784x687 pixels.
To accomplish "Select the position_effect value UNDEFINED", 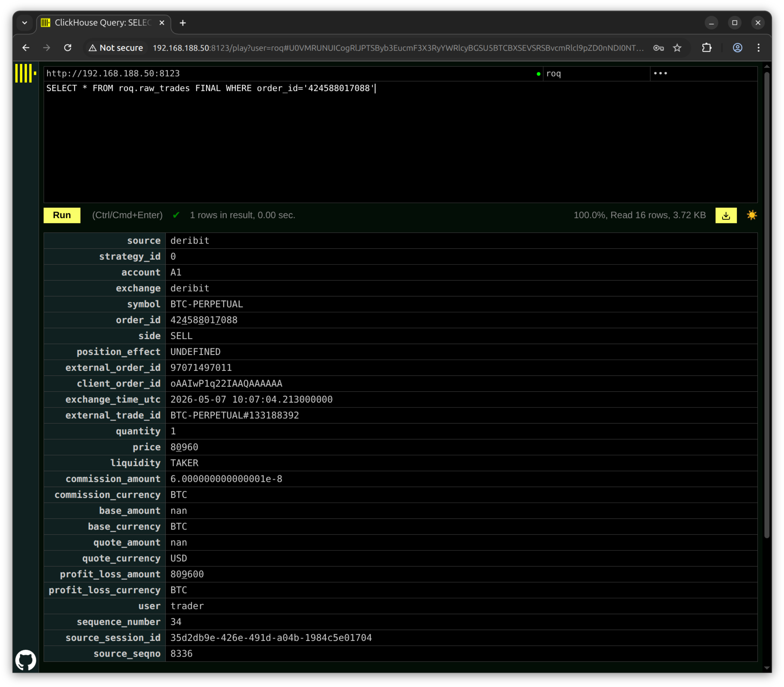I will pyautogui.click(x=196, y=352).
